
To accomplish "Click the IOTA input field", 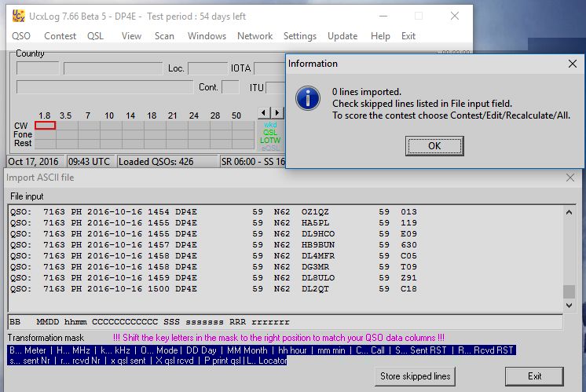I will point(269,68).
